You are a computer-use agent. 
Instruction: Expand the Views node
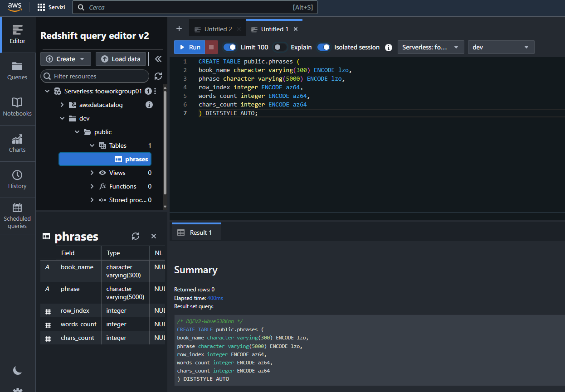(92, 173)
